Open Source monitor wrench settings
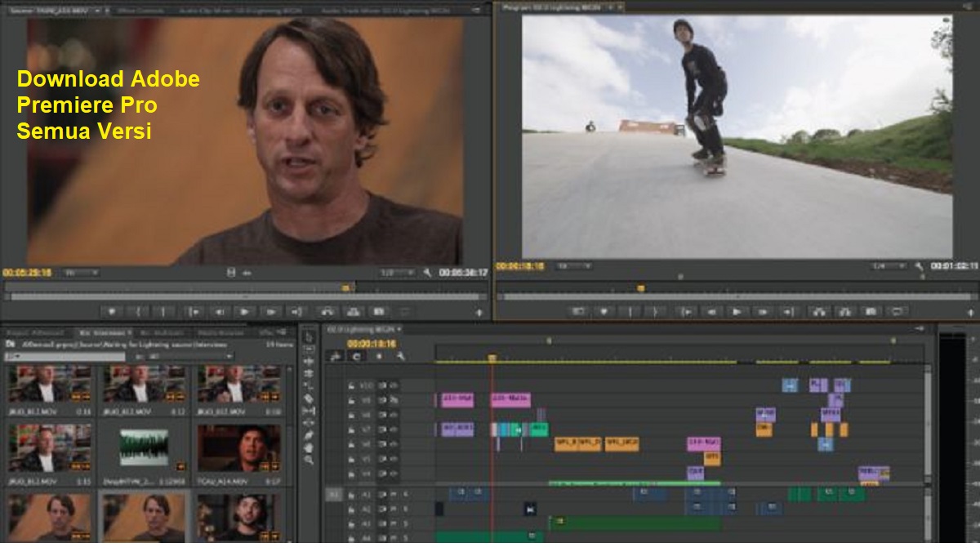 tap(427, 273)
